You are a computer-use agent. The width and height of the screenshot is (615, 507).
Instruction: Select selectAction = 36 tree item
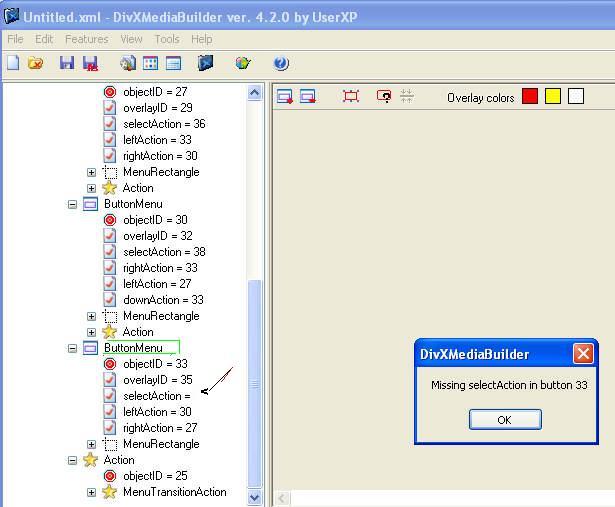tap(164, 124)
